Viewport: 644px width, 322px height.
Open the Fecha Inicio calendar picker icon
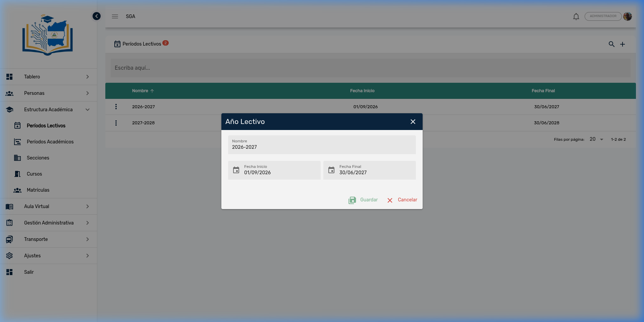coord(236,170)
